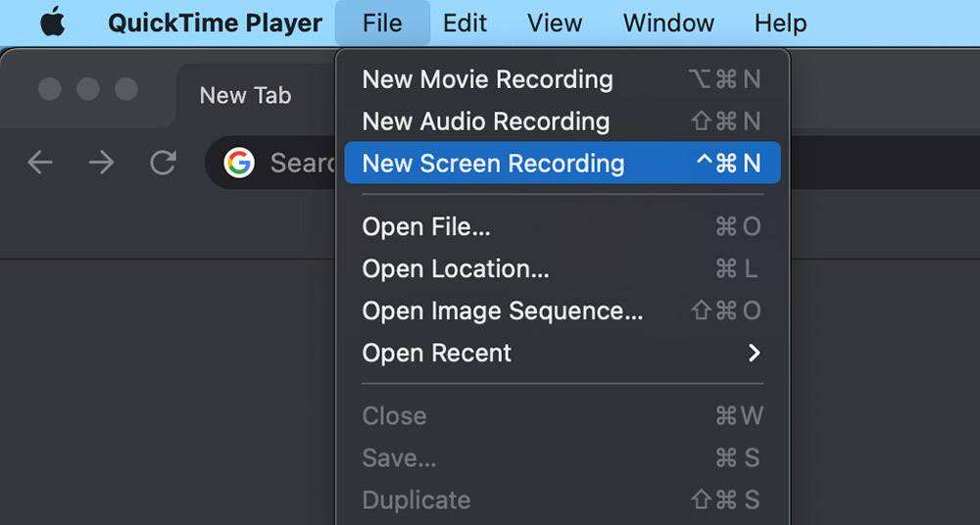Choose New Movie Recording

[x=487, y=79]
